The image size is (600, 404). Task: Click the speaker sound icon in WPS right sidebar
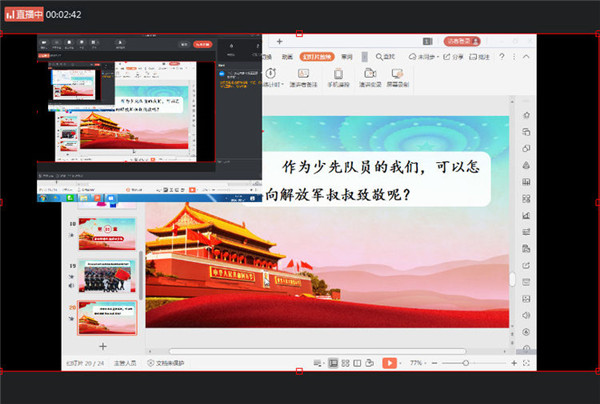point(527,315)
